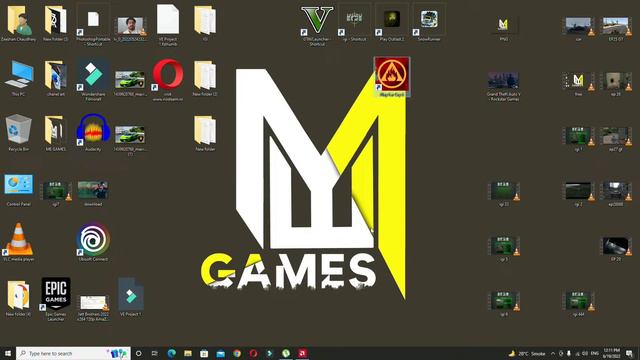Select the red flame triangle shortcut icon
The width and height of the screenshot is (640, 360).
(x=392, y=77)
